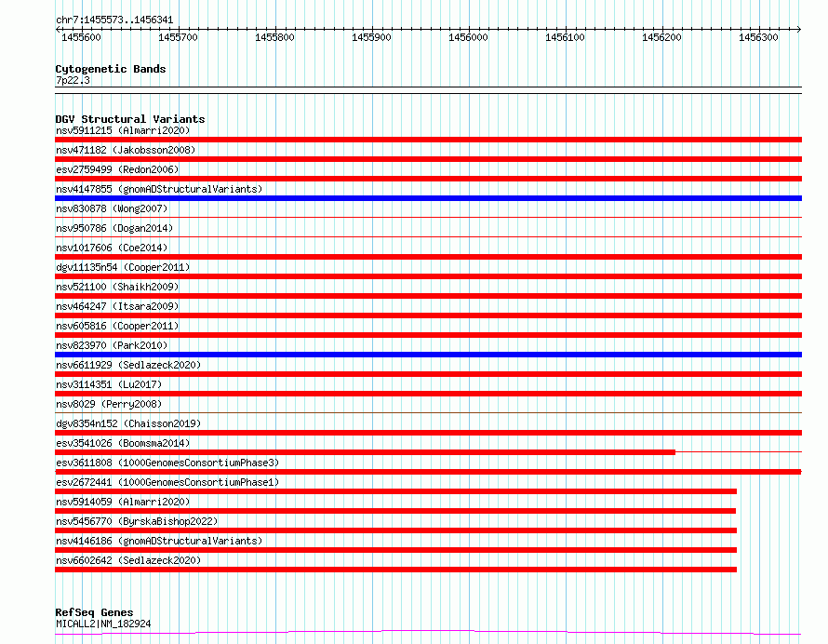This screenshot has height=644, width=828.
Task: Click the thin red line under nsv830878
Action: coord(428,217)
